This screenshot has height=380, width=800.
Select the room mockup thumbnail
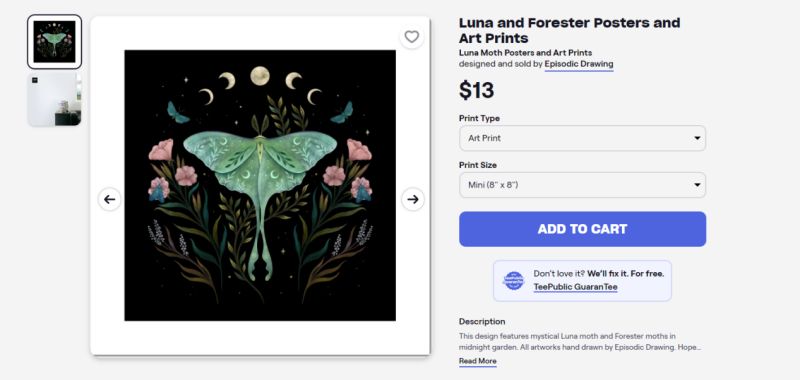pyautogui.click(x=54, y=99)
